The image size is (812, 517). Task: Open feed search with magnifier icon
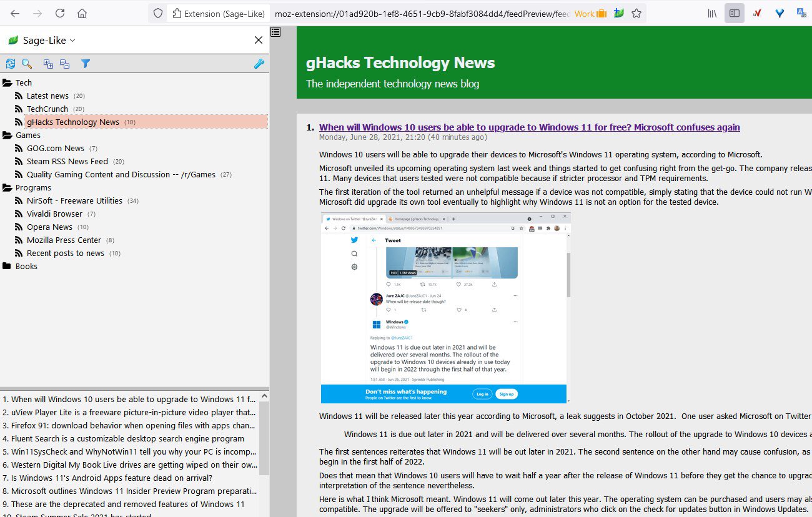coord(27,64)
